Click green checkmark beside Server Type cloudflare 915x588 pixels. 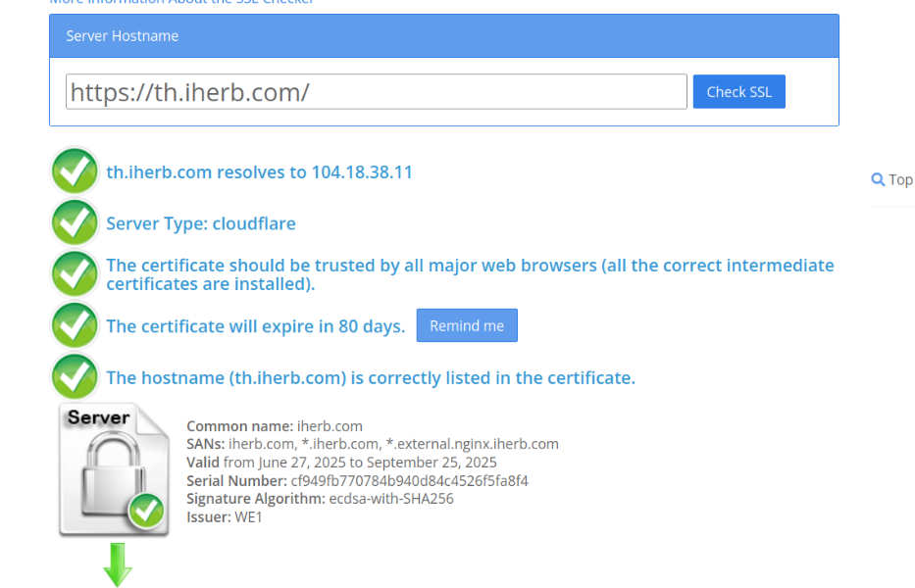(75, 222)
